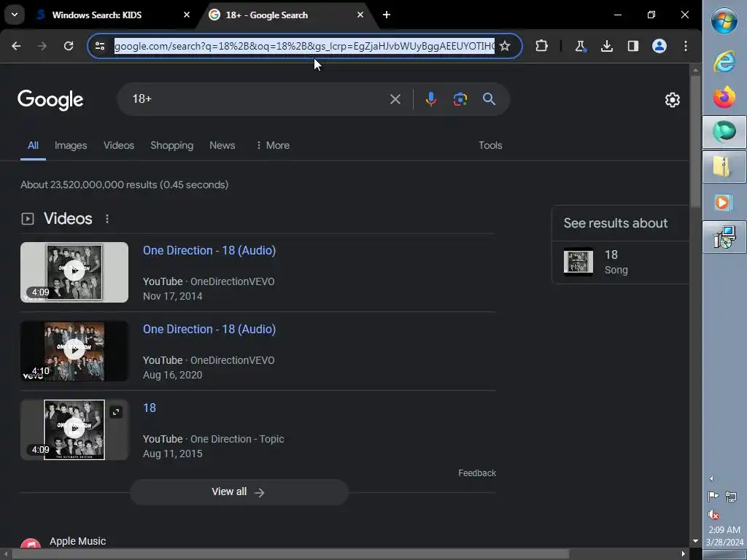Bookmark this page with the star
The height and width of the screenshot is (560, 747).
[x=505, y=46]
